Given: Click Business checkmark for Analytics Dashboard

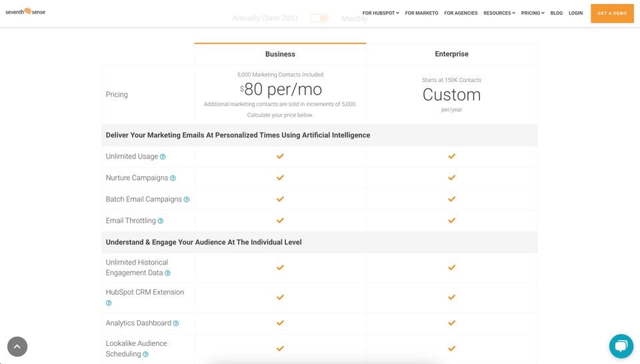Looking at the screenshot, I should [280, 323].
